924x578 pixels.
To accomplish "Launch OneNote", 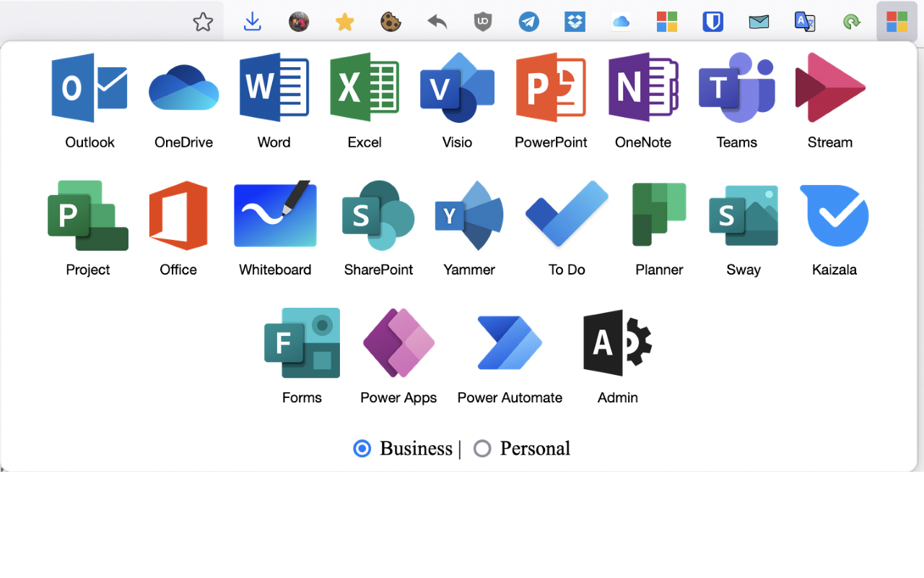I will click(x=643, y=87).
